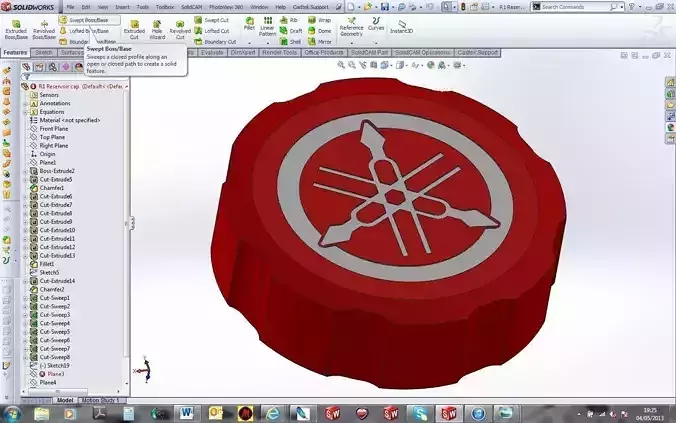Select the Dome tool
Viewport: 676px width, 423px height.
click(x=319, y=31)
